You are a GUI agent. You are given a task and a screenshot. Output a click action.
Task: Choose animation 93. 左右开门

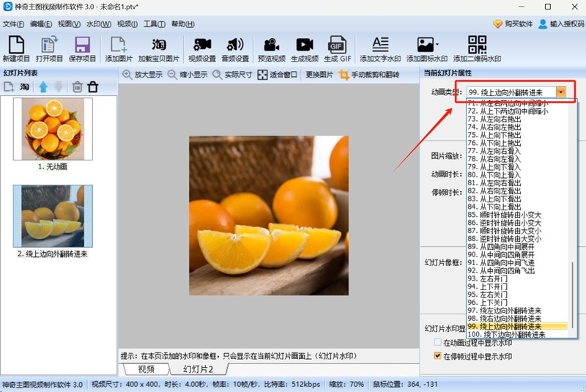[x=487, y=278]
